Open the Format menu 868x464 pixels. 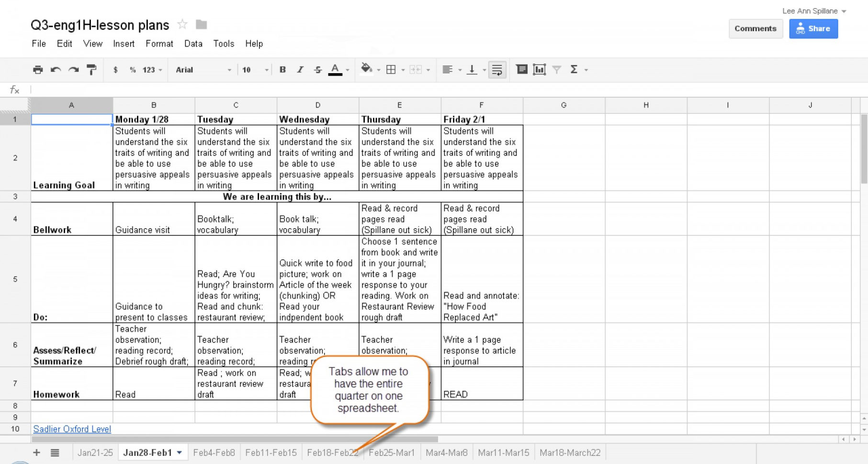click(x=159, y=44)
